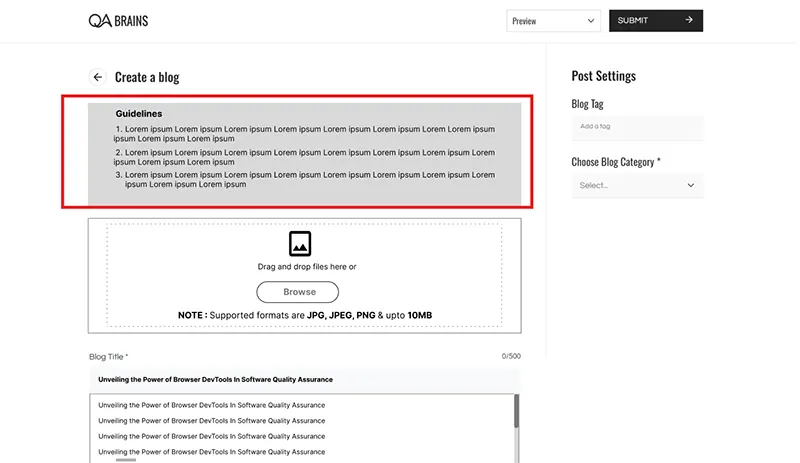Click the back arrow beside Create a blog

[x=97, y=77]
